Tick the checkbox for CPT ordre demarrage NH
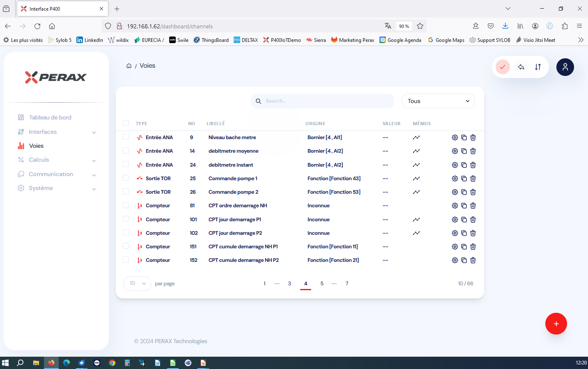The width and height of the screenshot is (588, 369). coord(126,205)
